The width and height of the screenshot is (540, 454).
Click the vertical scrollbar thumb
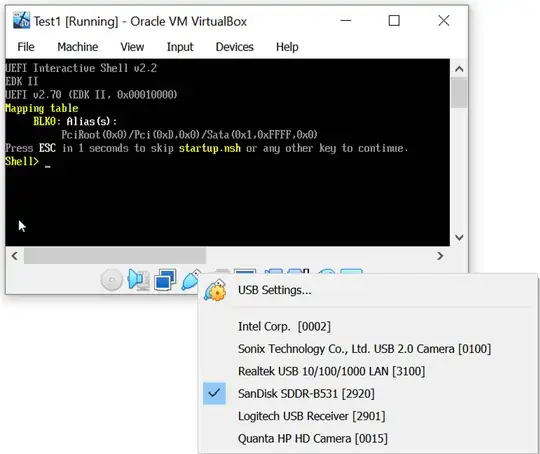click(459, 93)
